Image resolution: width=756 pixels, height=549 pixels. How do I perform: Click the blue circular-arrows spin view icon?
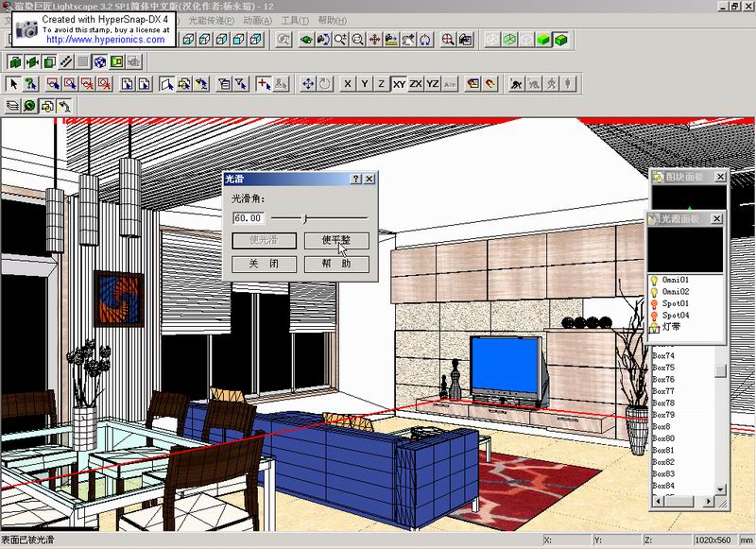point(425,40)
